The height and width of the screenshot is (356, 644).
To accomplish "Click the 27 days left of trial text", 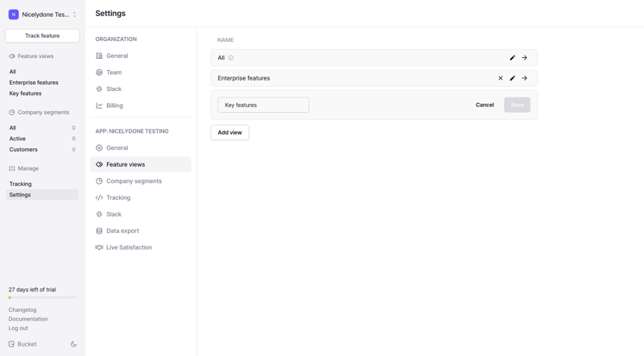I will point(32,290).
